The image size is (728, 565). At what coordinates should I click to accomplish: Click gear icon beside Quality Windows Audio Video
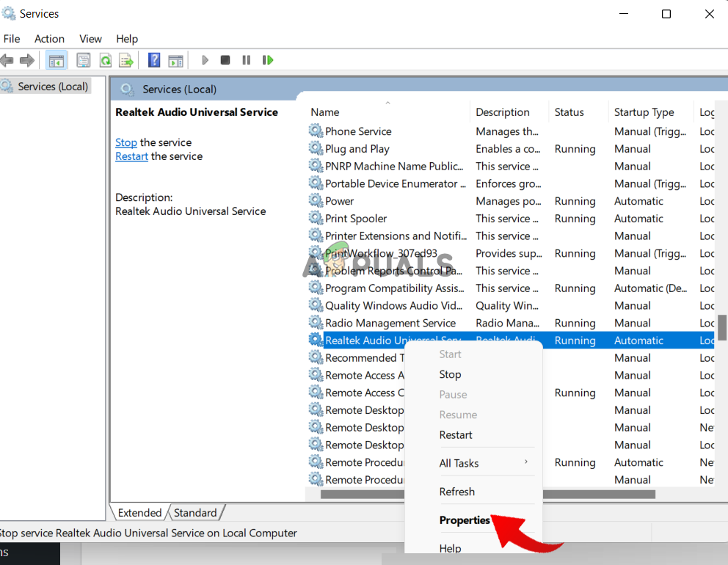(x=316, y=305)
